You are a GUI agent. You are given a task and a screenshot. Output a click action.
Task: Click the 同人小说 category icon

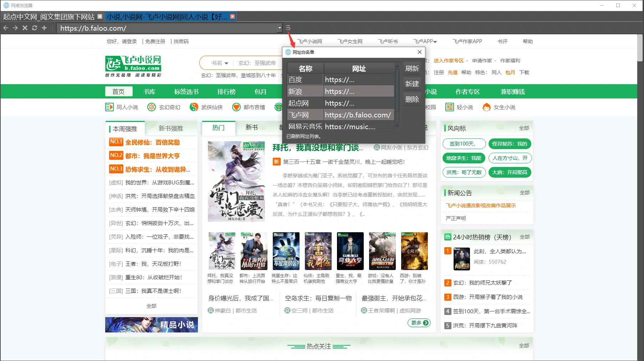[109, 107]
